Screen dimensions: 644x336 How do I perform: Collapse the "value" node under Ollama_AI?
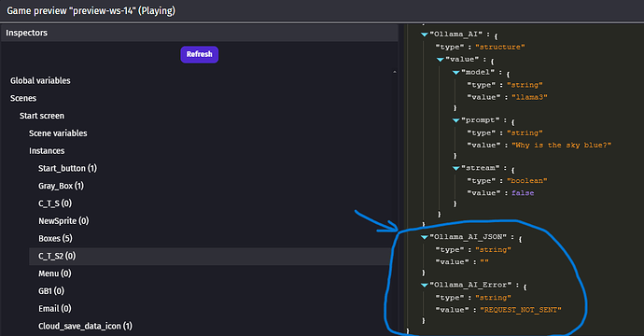441,60
